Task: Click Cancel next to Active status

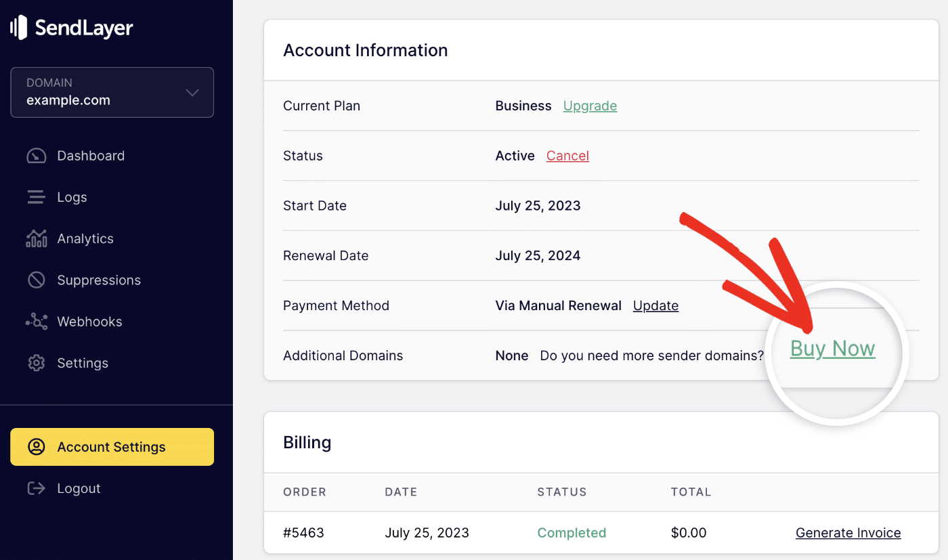Action: (x=567, y=156)
